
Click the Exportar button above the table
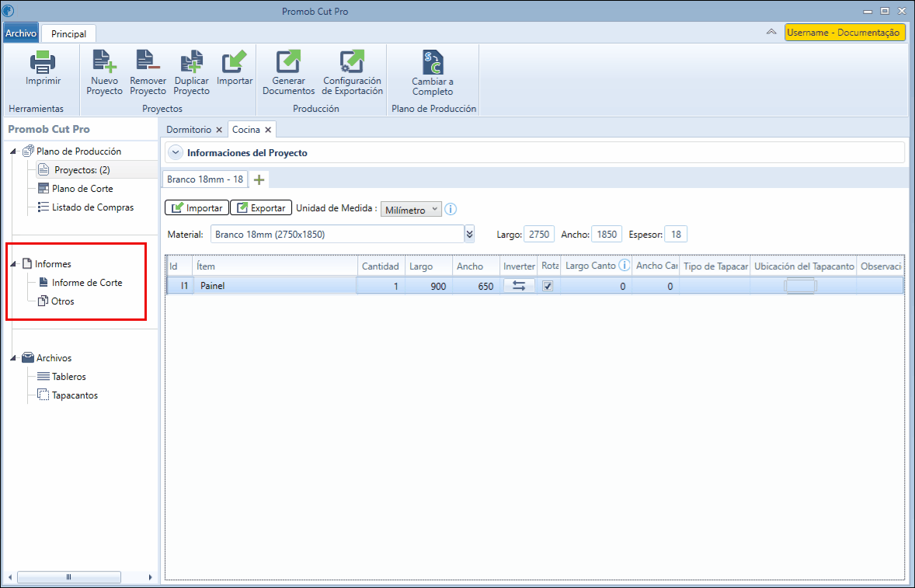pyautogui.click(x=261, y=207)
